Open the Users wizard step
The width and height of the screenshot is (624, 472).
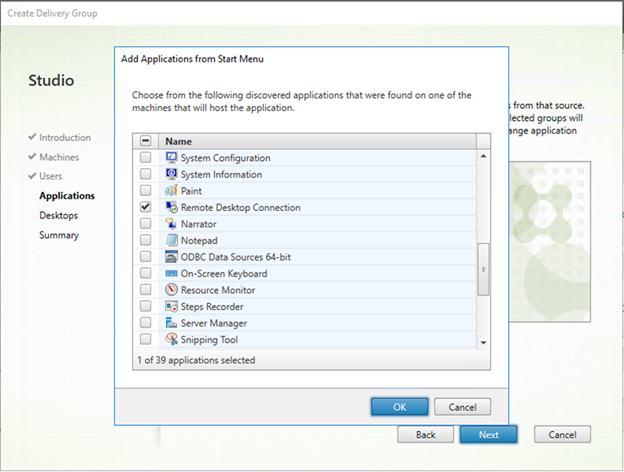tap(51, 176)
